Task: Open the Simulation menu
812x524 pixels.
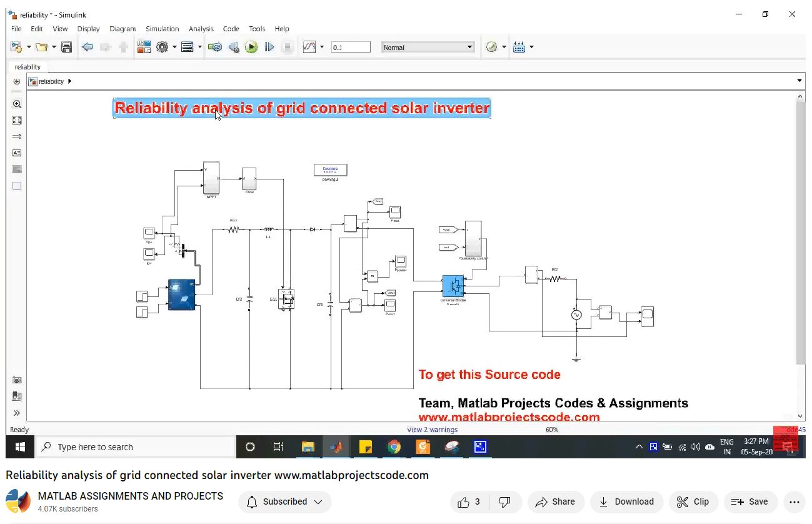Action: [x=162, y=29]
